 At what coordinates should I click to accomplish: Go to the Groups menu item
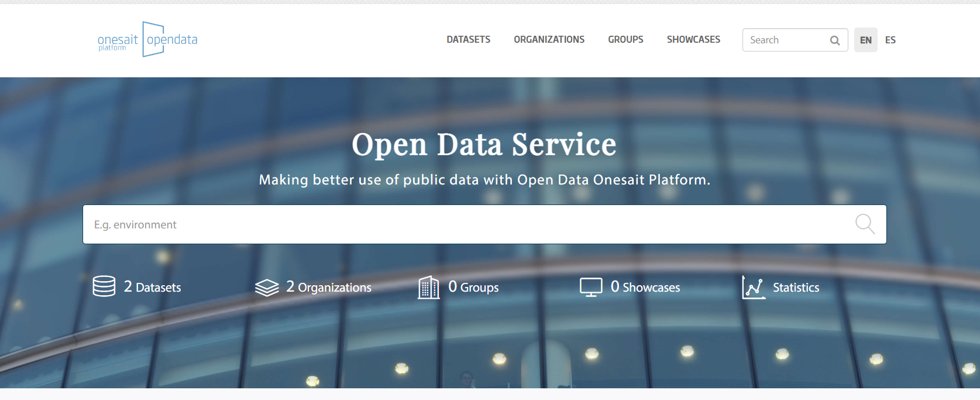click(625, 40)
